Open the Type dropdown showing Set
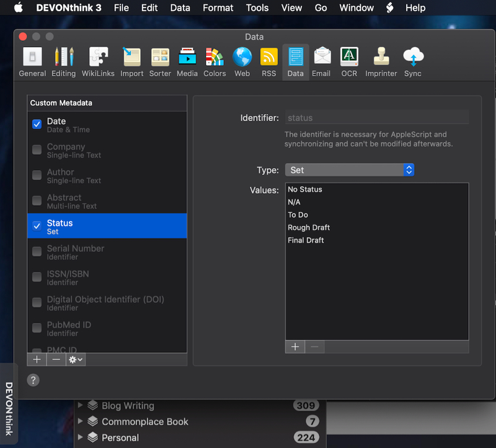 pyautogui.click(x=349, y=169)
